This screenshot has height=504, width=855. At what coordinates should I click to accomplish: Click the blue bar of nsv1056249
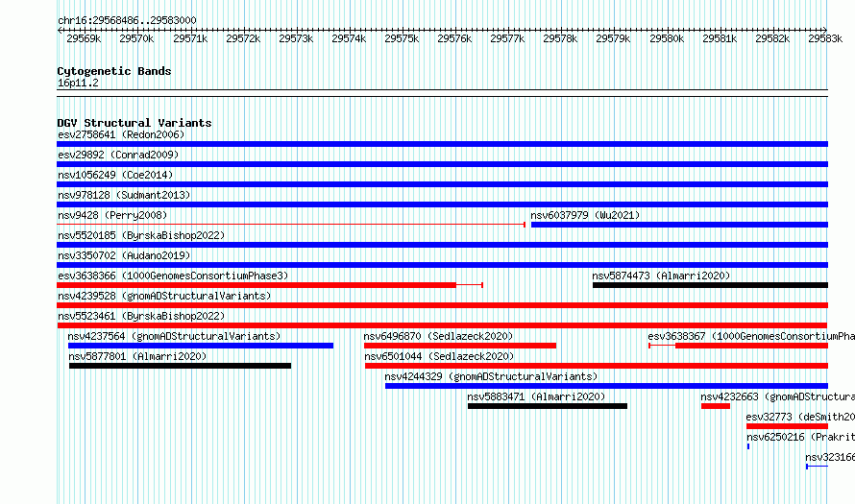tap(442, 184)
